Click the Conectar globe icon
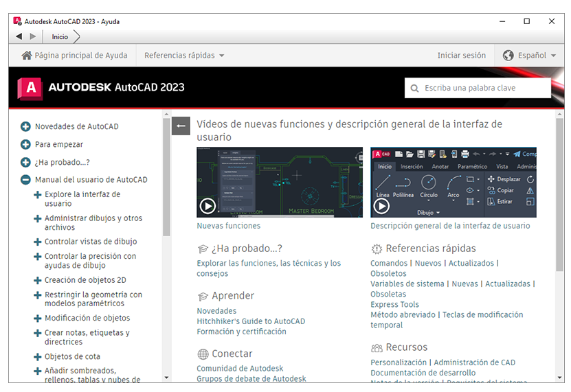The height and width of the screenshot is (392, 571). point(203,354)
